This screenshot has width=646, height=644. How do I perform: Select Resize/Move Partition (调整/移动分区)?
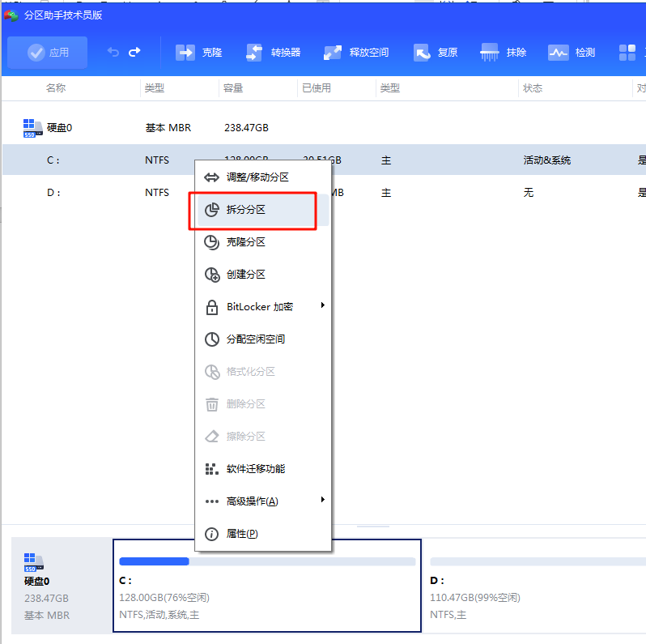point(257,177)
